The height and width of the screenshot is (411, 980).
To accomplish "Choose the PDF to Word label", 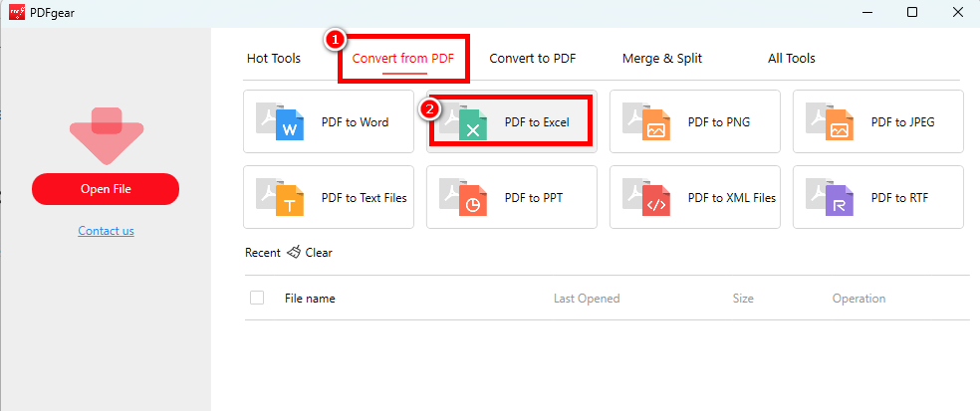I will 355,122.
